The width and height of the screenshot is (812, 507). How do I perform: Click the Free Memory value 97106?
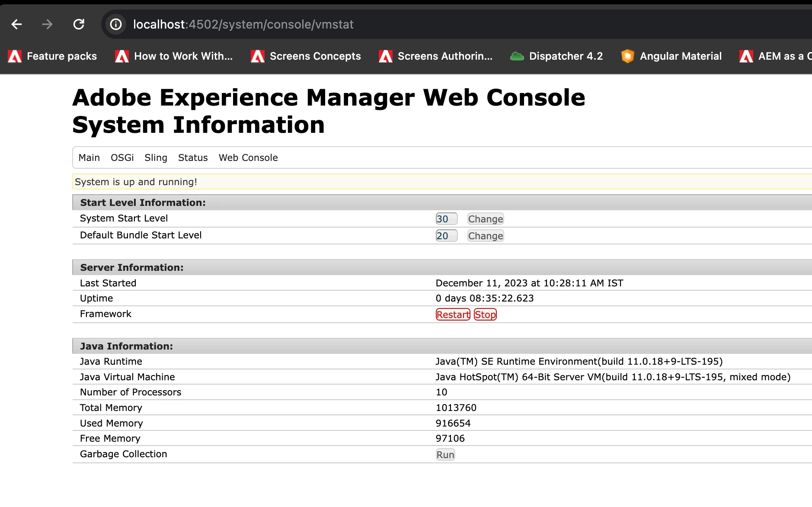point(450,439)
